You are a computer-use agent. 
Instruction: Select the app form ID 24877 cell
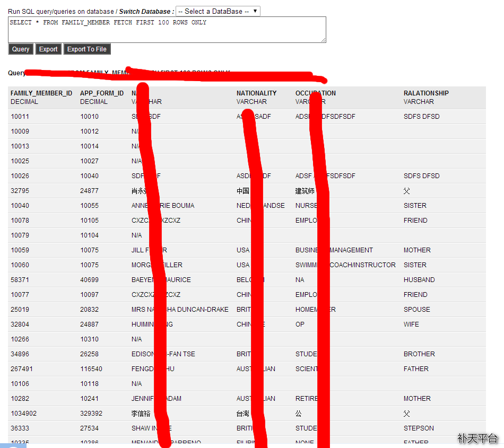tap(90, 191)
